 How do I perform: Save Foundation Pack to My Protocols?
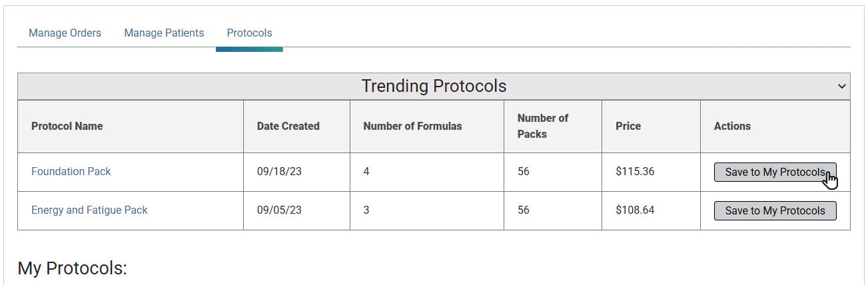pyautogui.click(x=775, y=172)
